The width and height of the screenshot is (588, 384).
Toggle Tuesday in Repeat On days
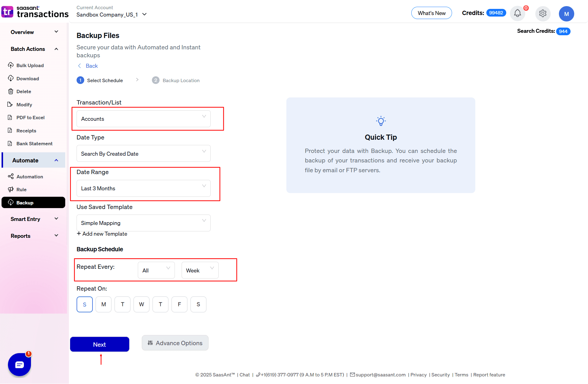coord(123,304)
